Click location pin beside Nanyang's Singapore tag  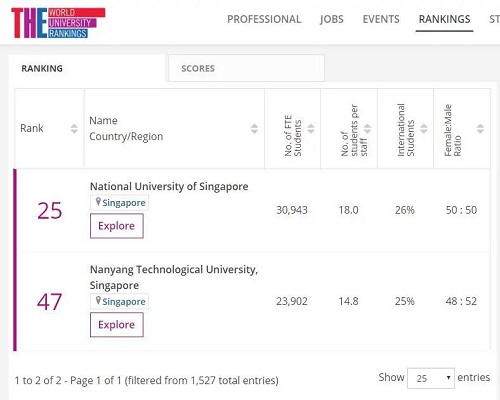click(98, 301)
